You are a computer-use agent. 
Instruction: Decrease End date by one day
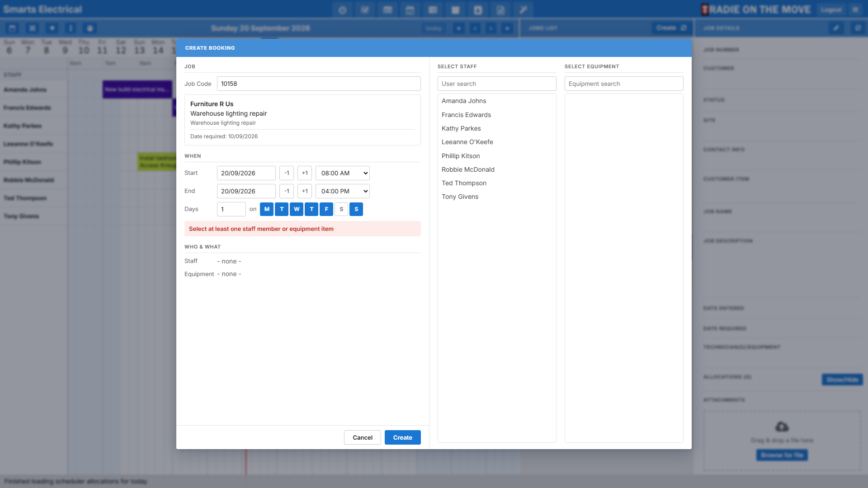click(287, 191)
